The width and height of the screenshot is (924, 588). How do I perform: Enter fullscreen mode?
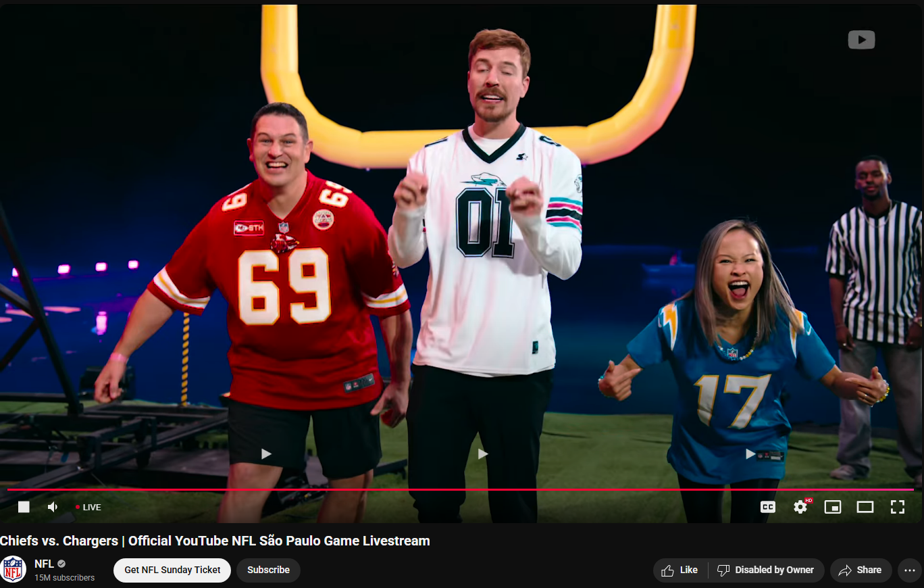[898, 507]
